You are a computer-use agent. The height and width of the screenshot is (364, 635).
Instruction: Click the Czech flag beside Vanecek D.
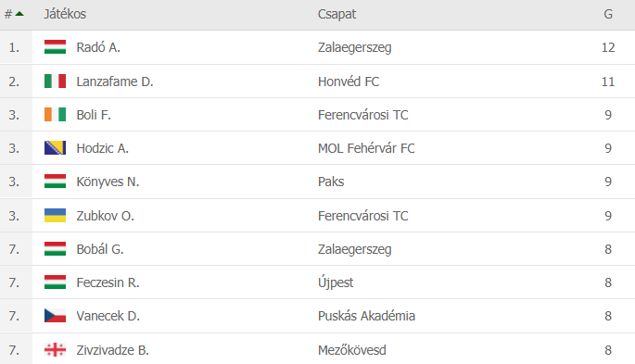coord(55,316)
